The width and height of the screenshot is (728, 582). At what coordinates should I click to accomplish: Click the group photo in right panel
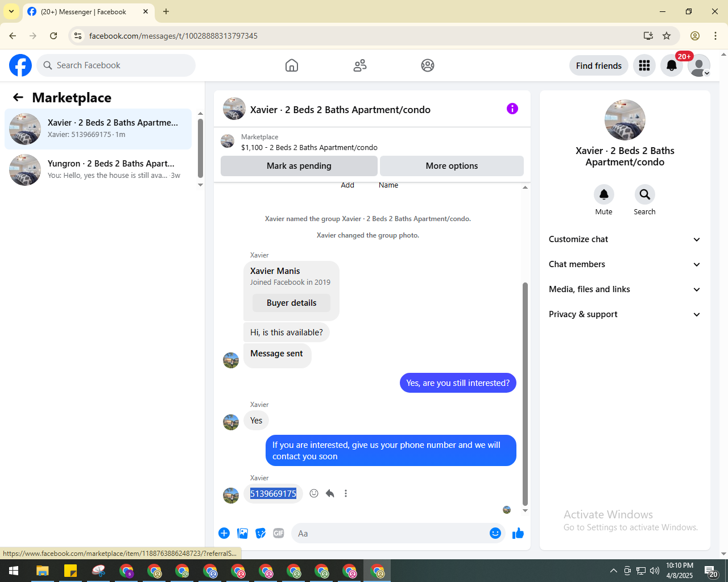pos(625,120)
